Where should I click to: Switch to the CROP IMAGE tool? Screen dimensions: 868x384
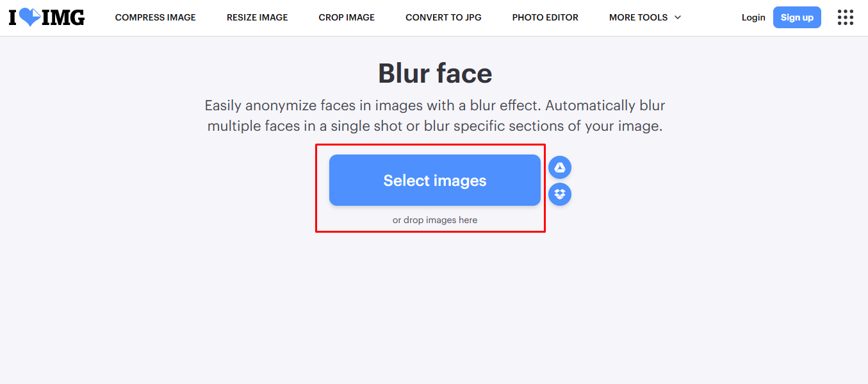[346, 17]
